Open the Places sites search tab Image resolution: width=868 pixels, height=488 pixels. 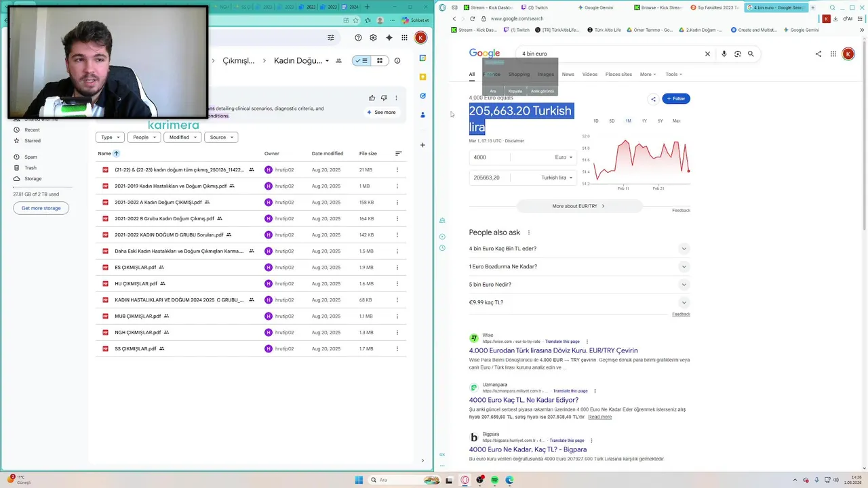(x=618, y=75)
